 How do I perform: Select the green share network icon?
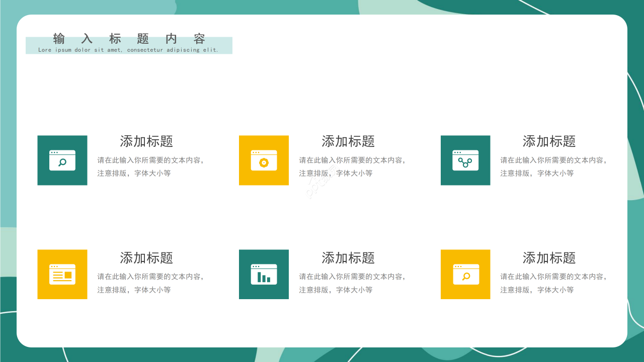click(x=465, y=160)
